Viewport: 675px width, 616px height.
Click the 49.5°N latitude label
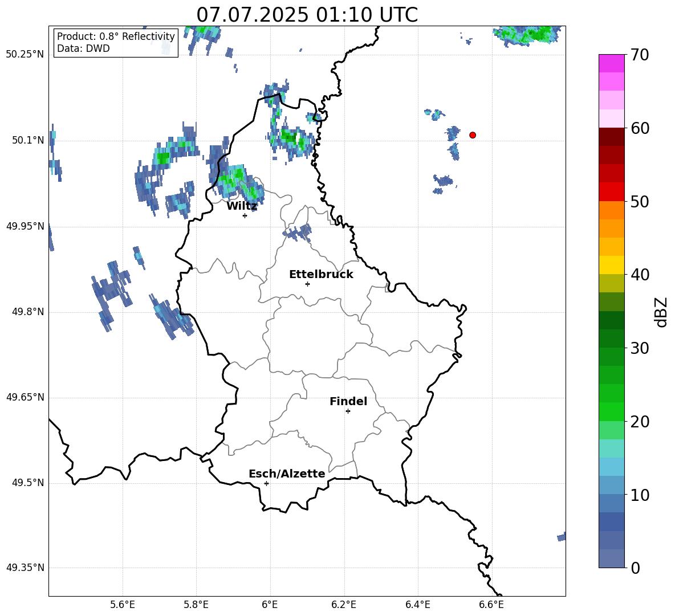tap(28, 483)
